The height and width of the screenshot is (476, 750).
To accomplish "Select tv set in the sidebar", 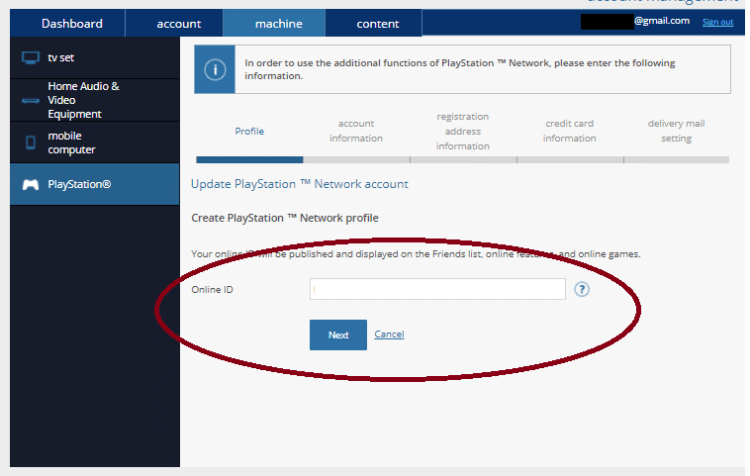I will pos(95,58).
